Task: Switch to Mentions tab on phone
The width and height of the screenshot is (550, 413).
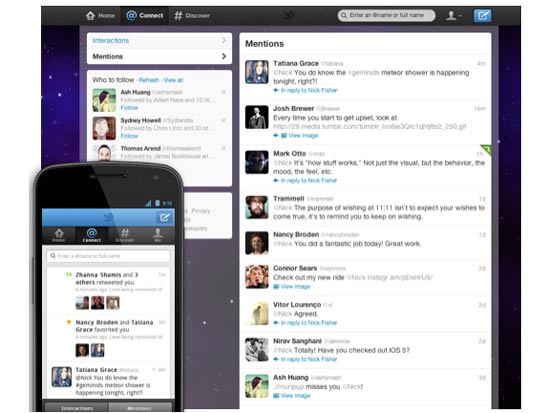Action: tap(140, 407)
